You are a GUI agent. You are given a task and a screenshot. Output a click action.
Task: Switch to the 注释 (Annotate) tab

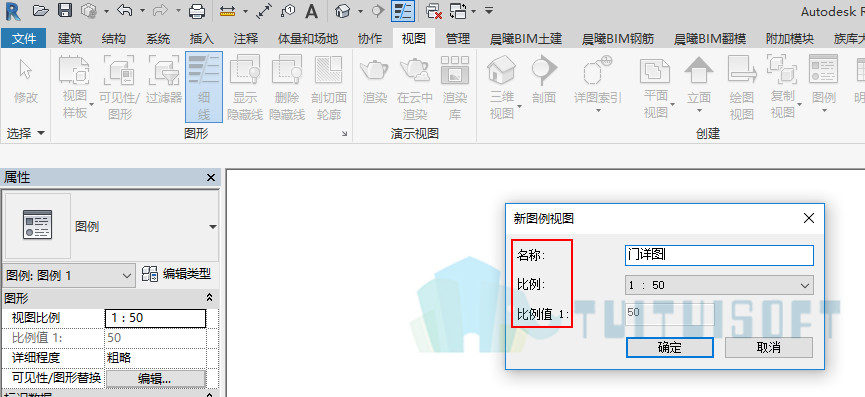tap(245, 38)
